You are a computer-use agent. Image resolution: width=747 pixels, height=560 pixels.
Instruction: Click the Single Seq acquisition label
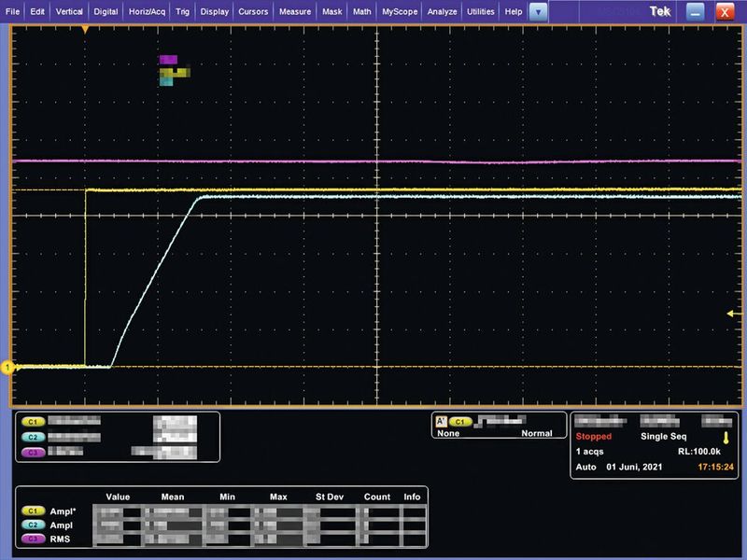661,436
